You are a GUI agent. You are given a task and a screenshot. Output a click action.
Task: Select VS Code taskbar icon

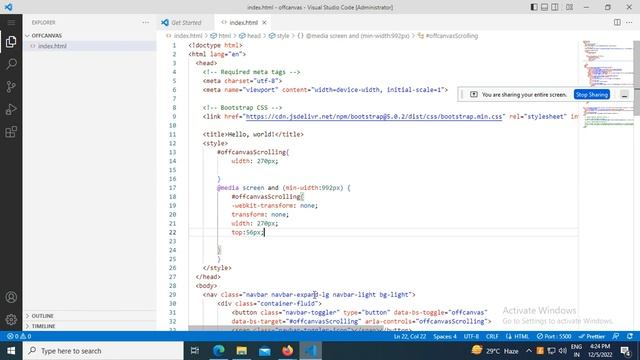click(310, 351)
